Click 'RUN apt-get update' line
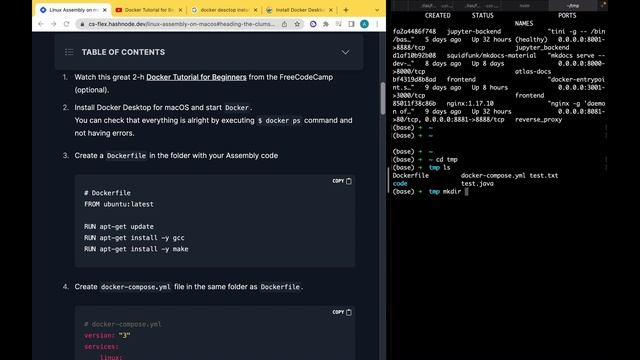The image size is (640, 360). click(119, 227)
